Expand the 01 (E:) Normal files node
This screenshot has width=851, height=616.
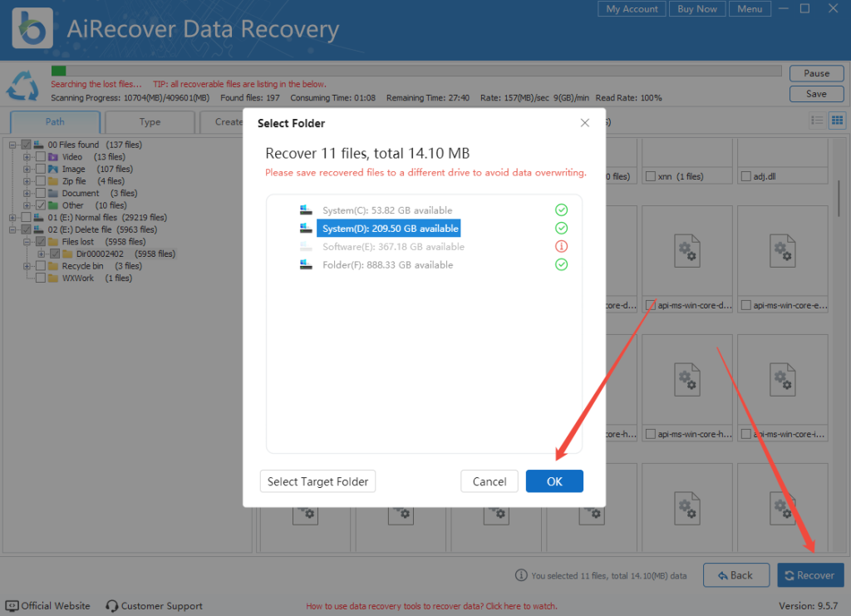[x=12, y=217]
